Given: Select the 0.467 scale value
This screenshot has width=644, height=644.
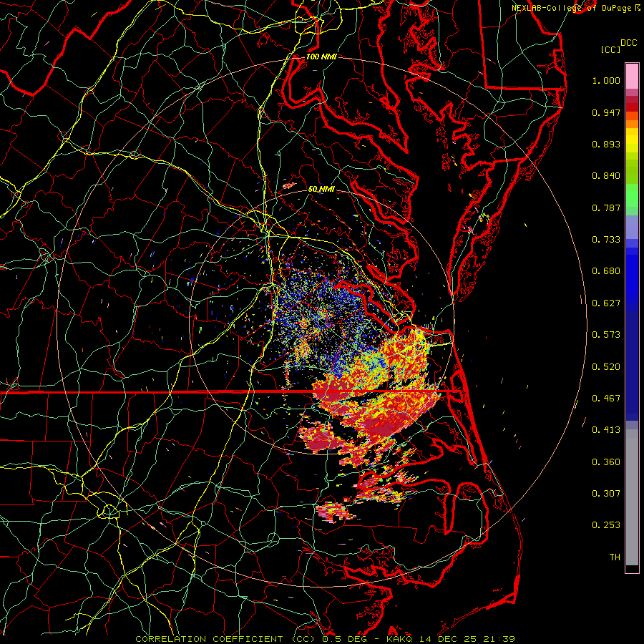Looking at the screenshot, I should 606,399.
